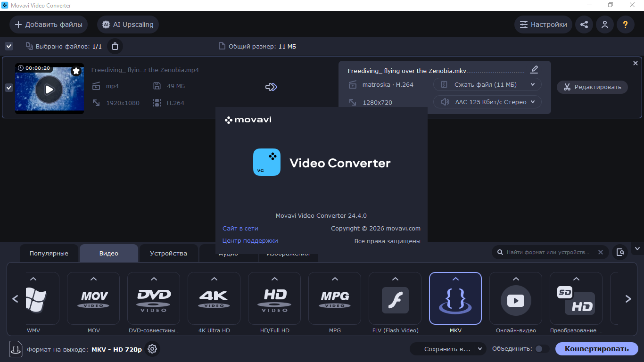This screenshot has width=644, height=362.
Task: Select the Онлайн-видео format icon
Action: (x=516, y=298)
